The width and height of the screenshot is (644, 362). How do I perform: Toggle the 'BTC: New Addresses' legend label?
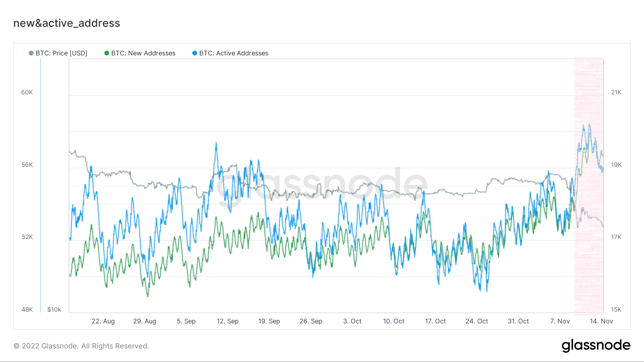tap(143, 53)
